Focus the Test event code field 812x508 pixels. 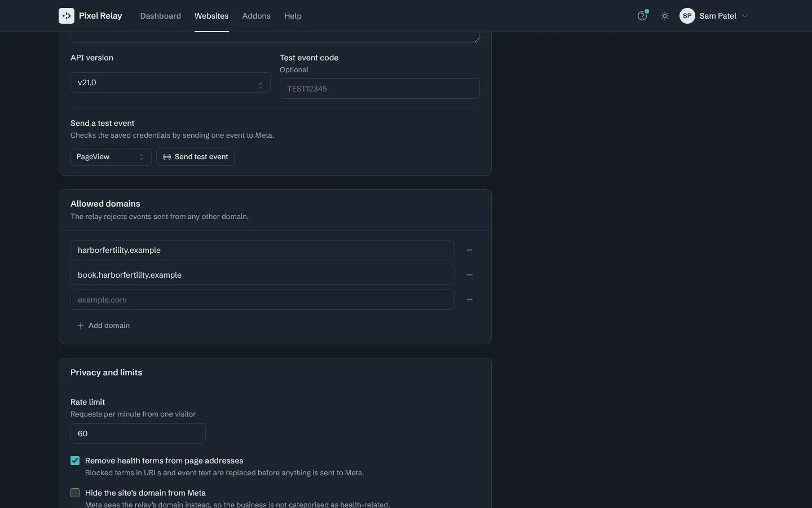click(x=379, y=89)
